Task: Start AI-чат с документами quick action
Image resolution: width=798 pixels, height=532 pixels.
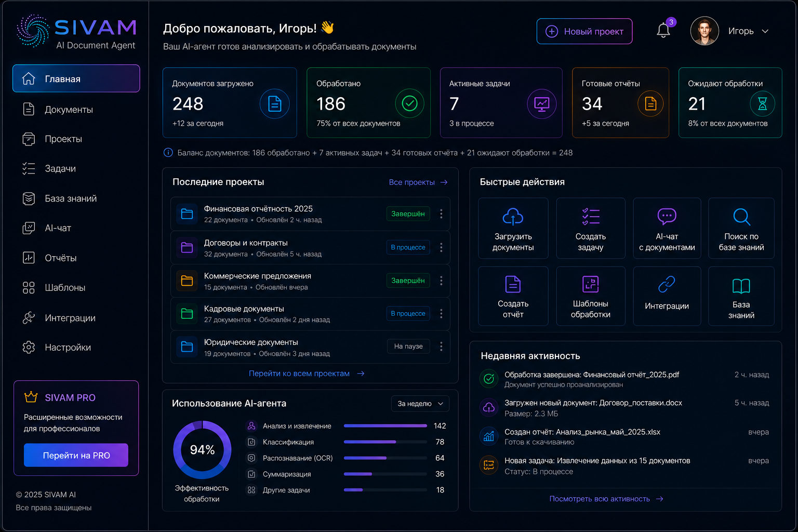Action: (667, 228)
